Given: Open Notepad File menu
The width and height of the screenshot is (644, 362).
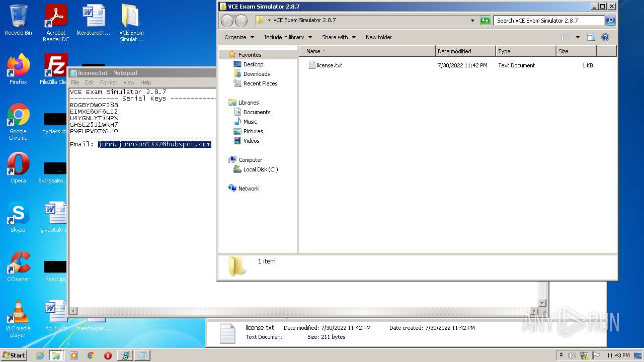Looking at the screenshot, I should click(75, 82).
